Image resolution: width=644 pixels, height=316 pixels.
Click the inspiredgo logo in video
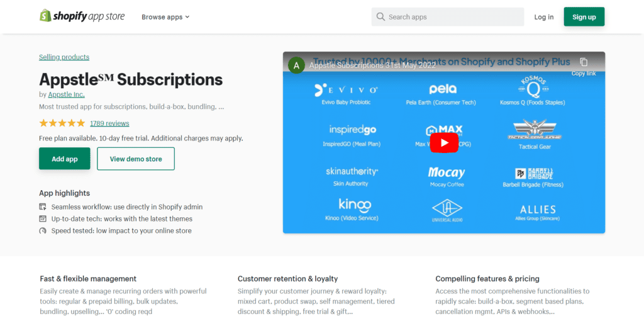point(352,130)
